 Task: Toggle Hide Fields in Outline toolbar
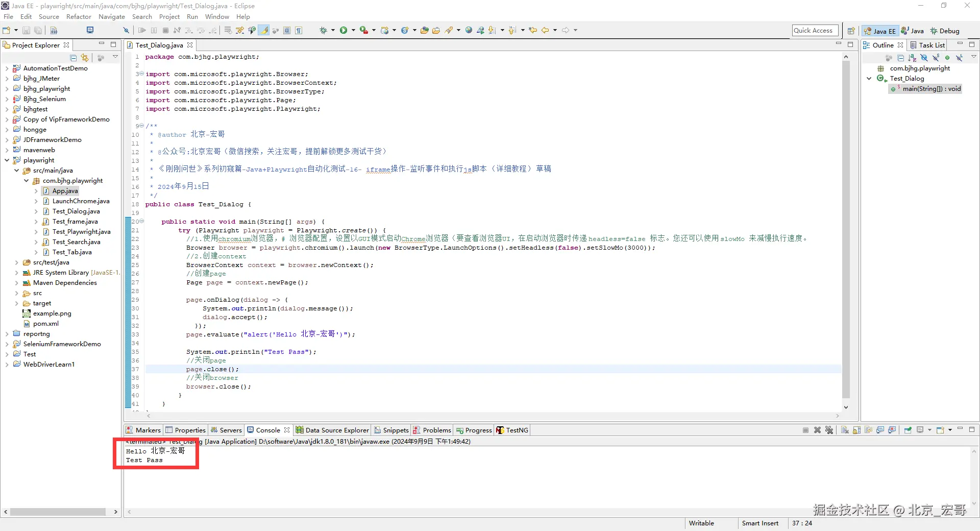tap(924, 58)
